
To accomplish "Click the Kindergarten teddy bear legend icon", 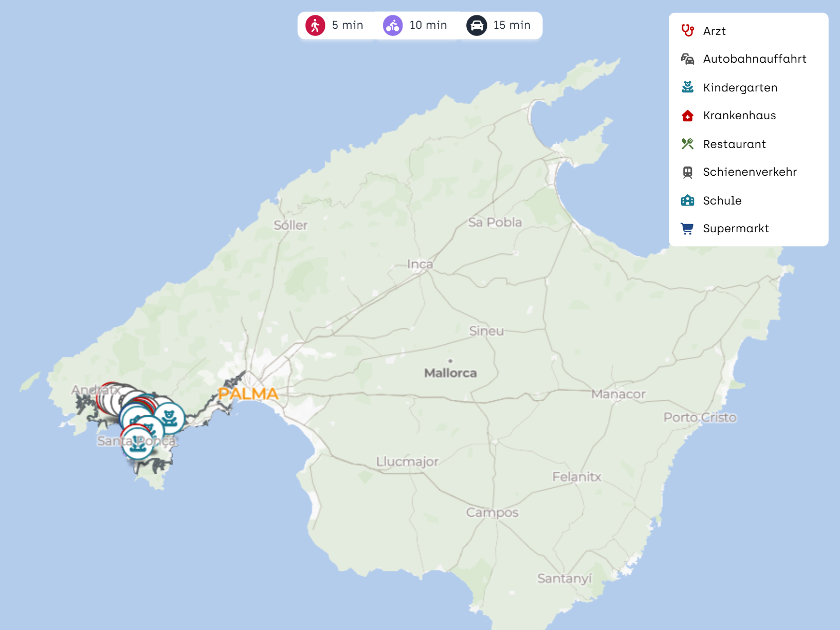I will [x=687, y=87].
